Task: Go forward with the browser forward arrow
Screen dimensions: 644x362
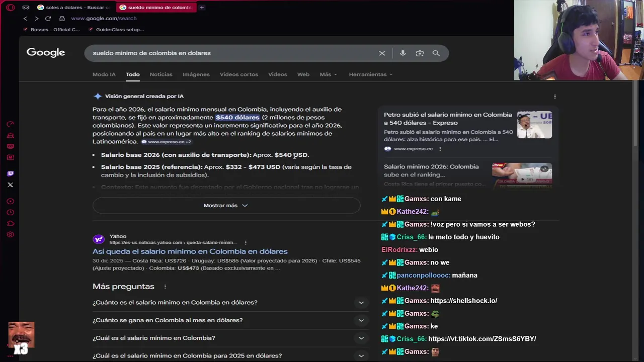Action: 36,19
